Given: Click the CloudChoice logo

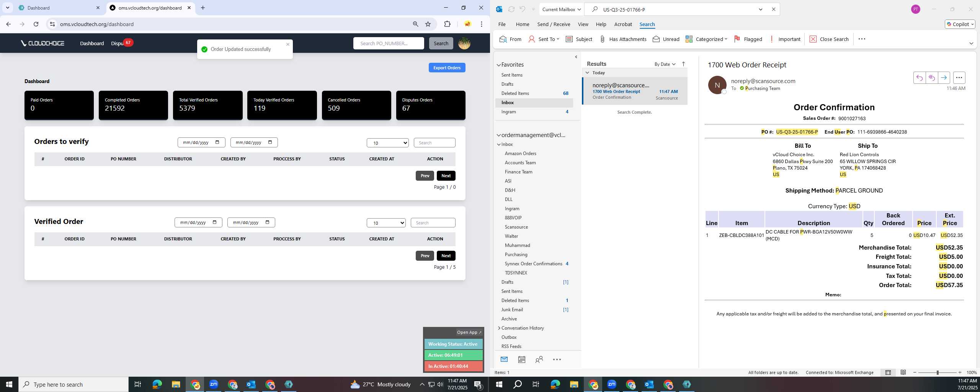Looking at the screenshot, I should 42,43.
